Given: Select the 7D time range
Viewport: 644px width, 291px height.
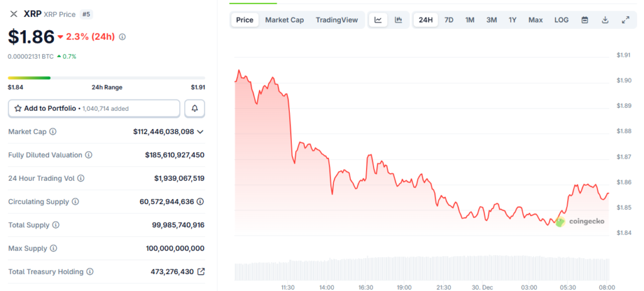Looking at the screenshot, I should (x=448, y=20).
